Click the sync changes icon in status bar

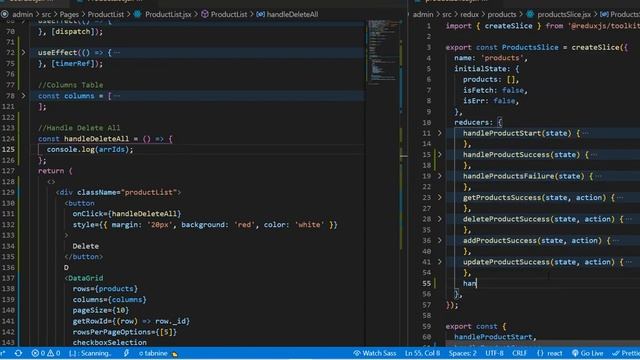(x=18, y=353)
